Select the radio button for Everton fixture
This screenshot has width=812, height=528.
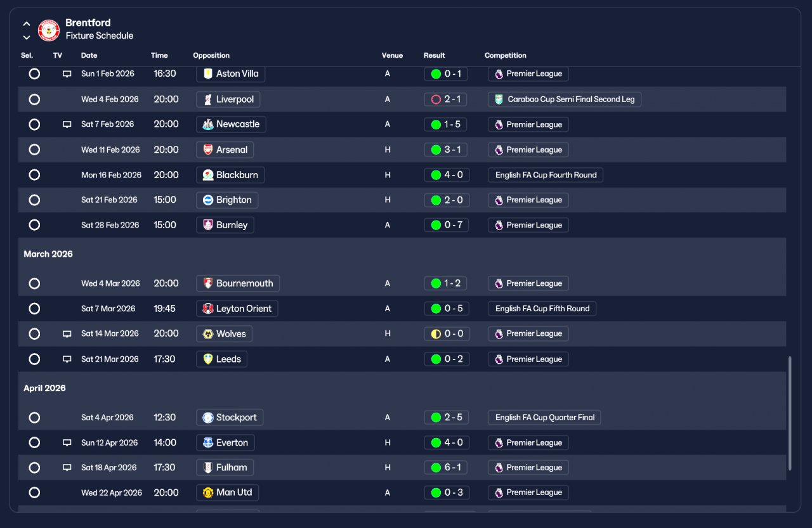coord(34,442)
